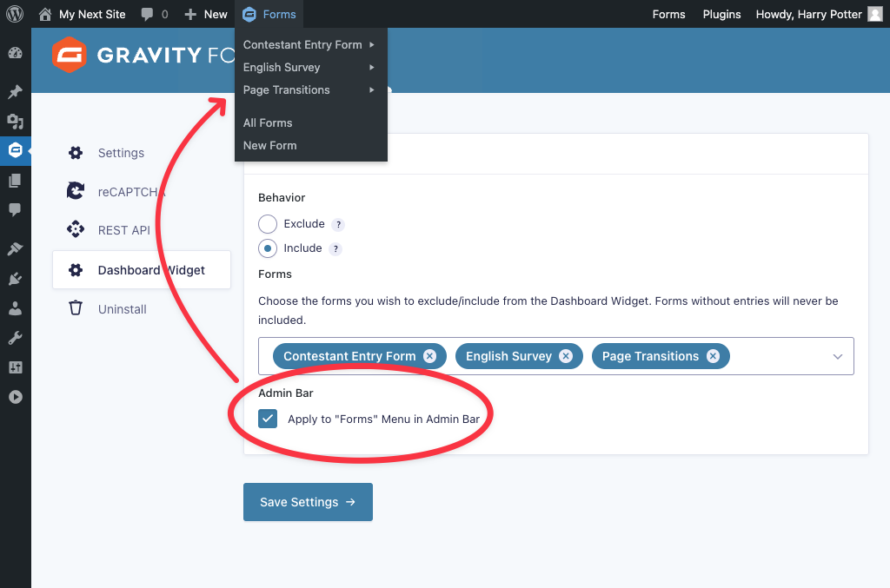Click inside the forms multi-select field
Screen dimensions: 890x588
point(555,356)
